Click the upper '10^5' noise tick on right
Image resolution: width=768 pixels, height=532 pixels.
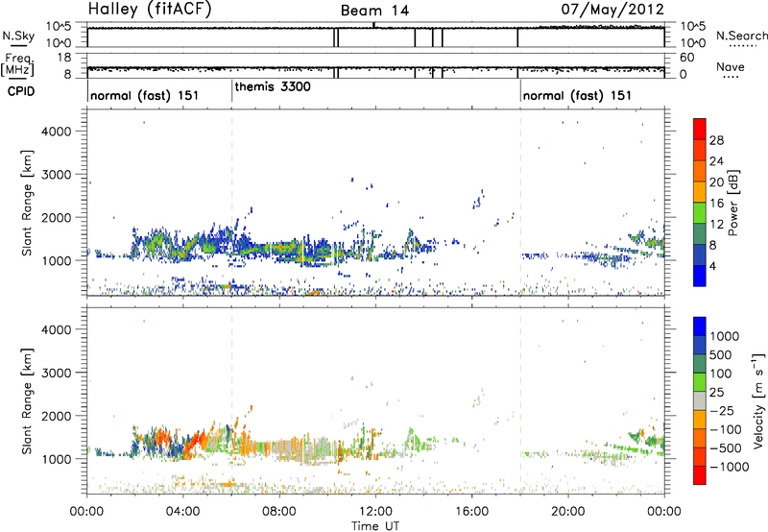tap(693, 26)
